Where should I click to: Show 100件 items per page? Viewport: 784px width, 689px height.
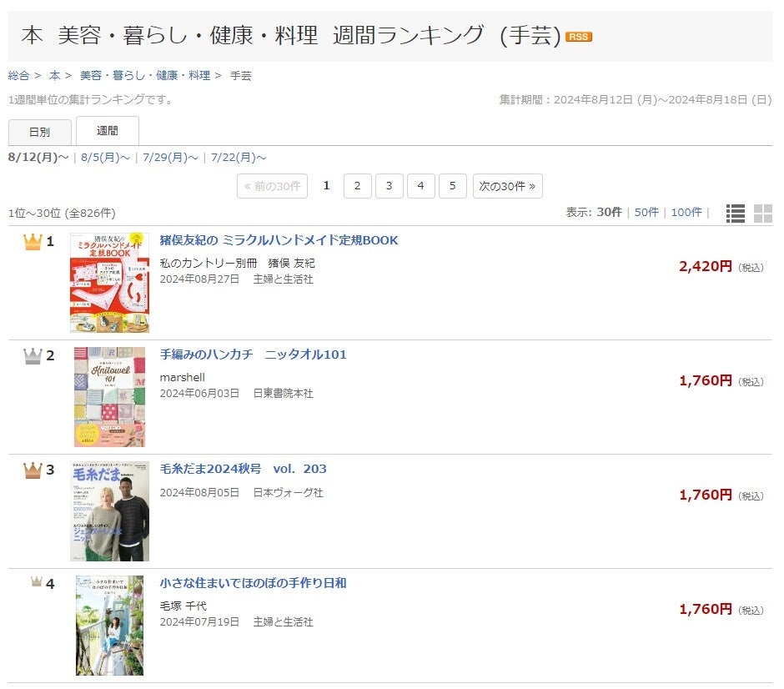(x=686, y=212)
